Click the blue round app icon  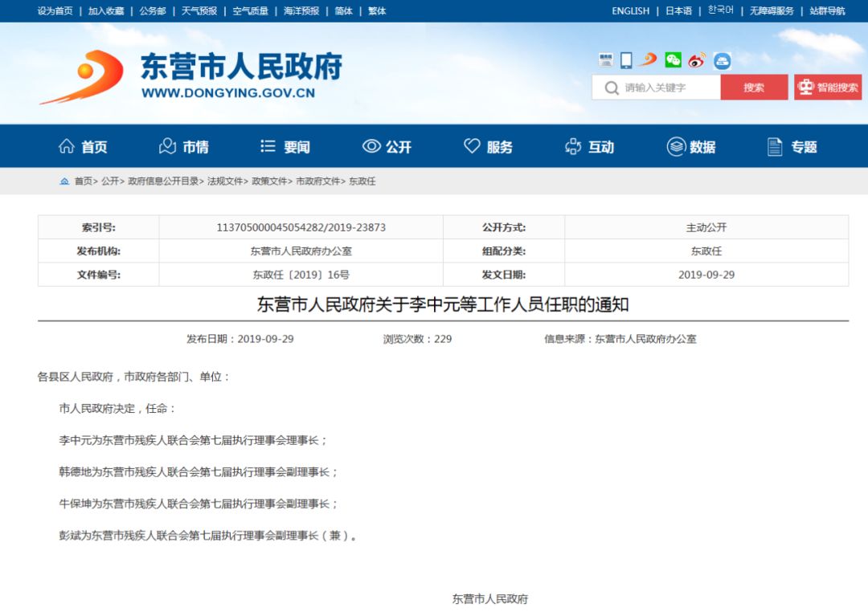pyautogui.click(x=722, y=60)
